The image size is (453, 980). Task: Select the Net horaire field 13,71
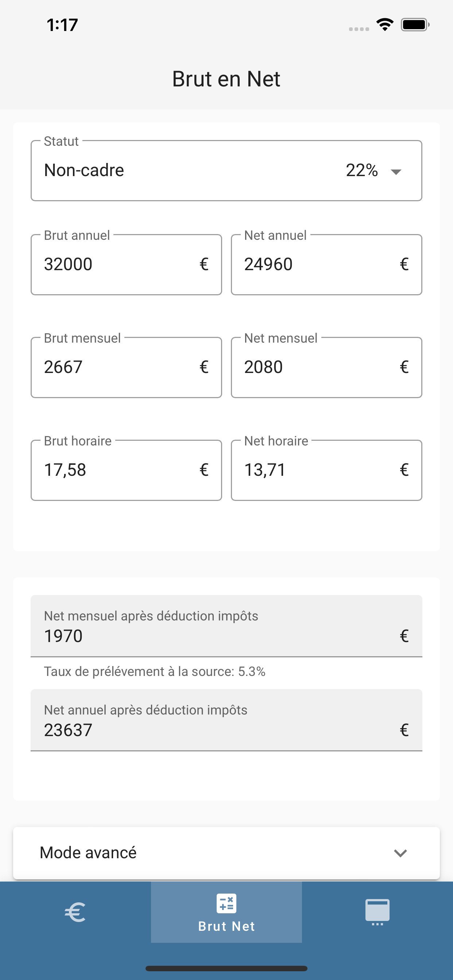pos(326,470)
